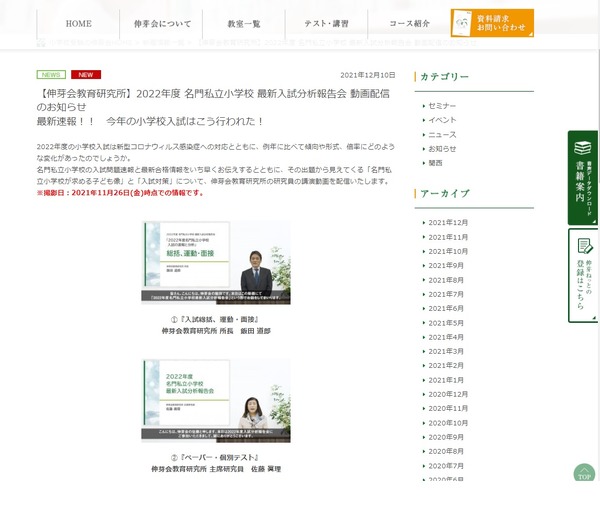Open the 書籍案内 side banner
This screenshot has height=517, width=600.
(583, 177)
